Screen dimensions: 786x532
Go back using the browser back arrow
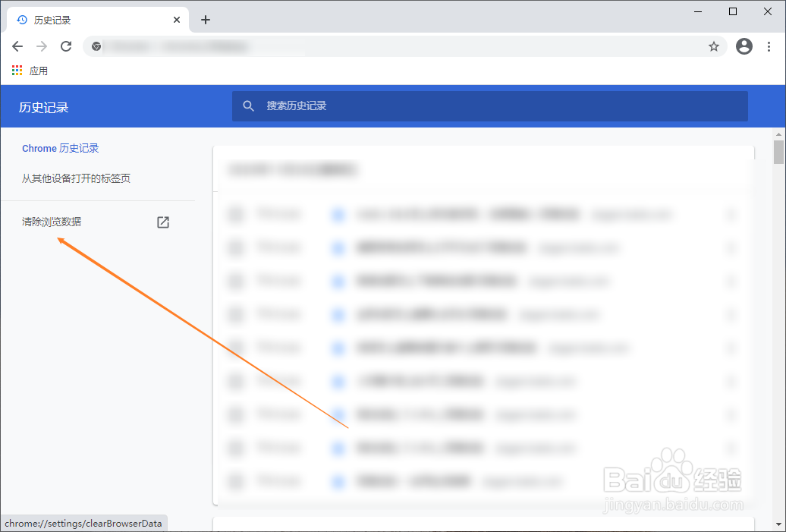(x=17, y=46)
